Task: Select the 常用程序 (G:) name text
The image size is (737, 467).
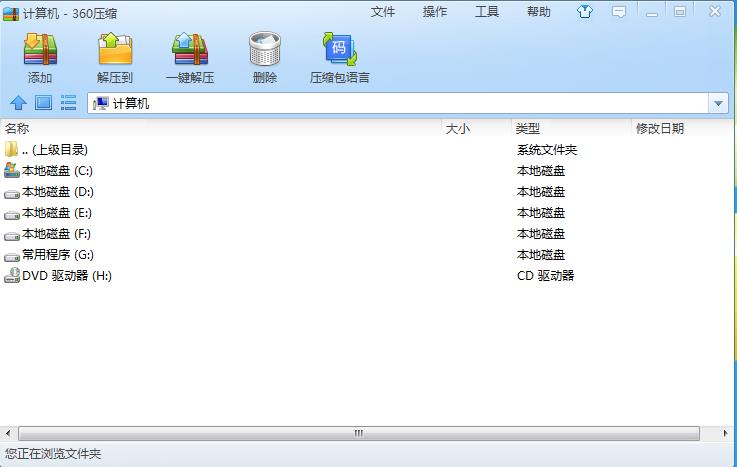Action: [x=58, y=255]
